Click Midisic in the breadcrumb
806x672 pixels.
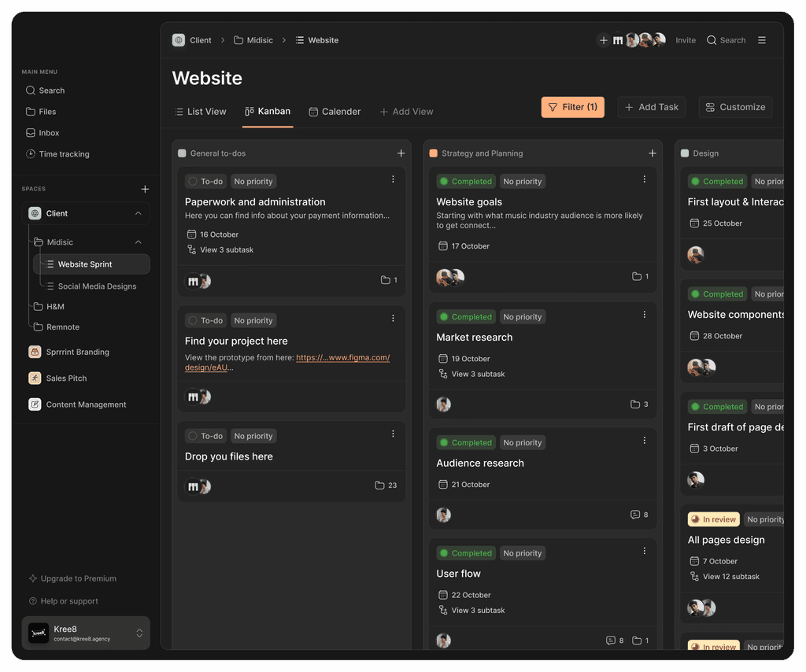(x=253, y=40)
